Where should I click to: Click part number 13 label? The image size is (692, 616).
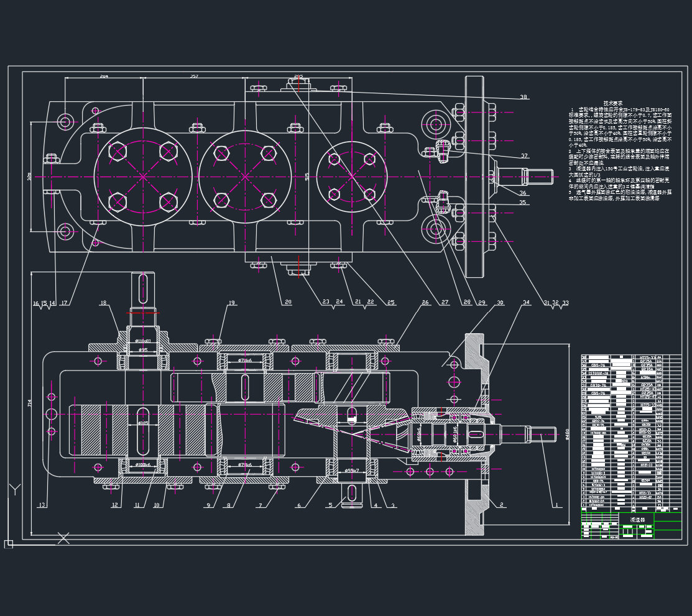(42, 505)
